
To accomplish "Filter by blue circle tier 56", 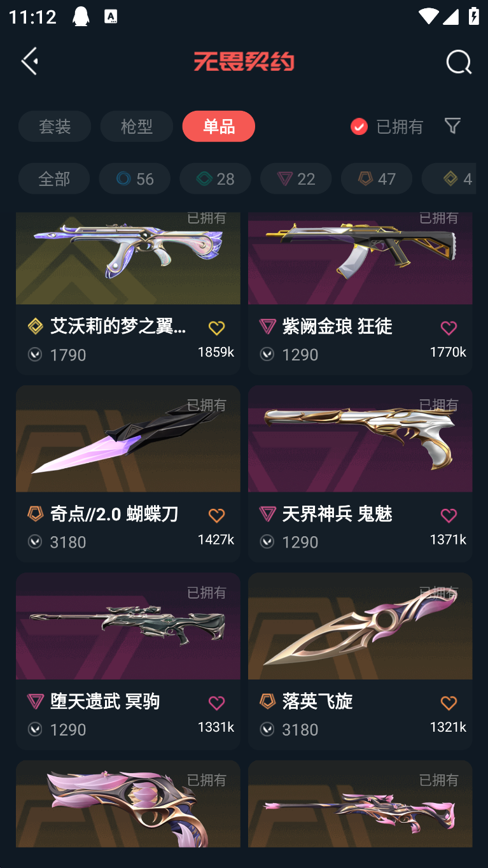I will click(x=135, y=178).
